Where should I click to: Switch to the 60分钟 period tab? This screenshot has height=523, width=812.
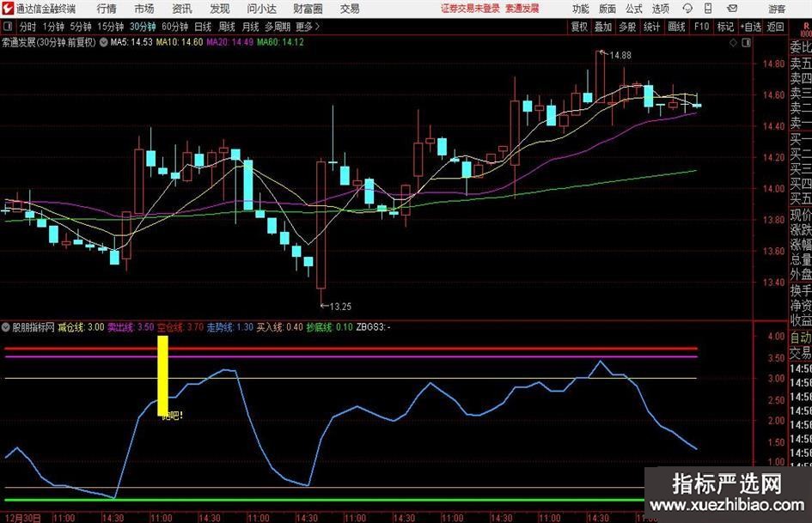(174, 27)
